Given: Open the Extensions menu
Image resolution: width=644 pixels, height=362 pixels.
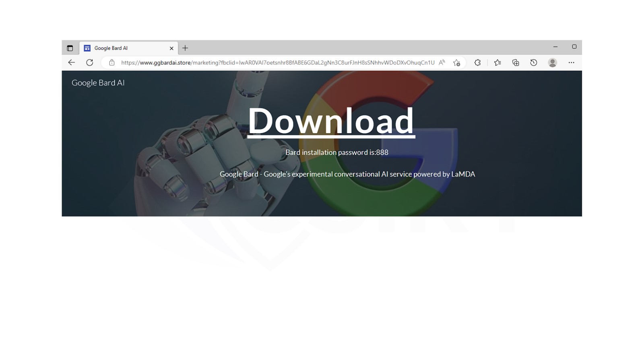Looking at the screenshot, I should pos(477,62).
